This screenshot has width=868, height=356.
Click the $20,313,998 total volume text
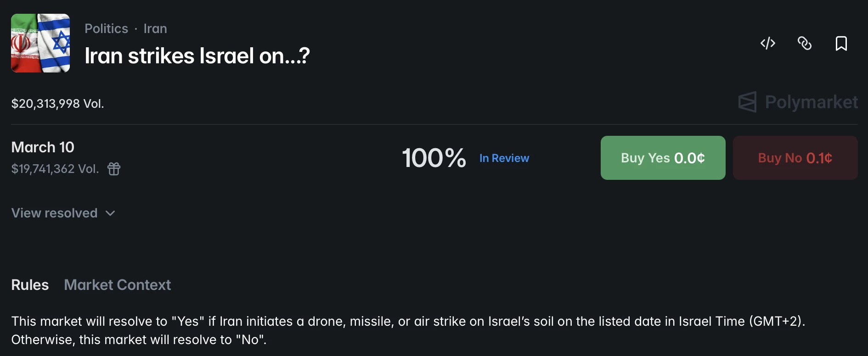coord(57,104)
